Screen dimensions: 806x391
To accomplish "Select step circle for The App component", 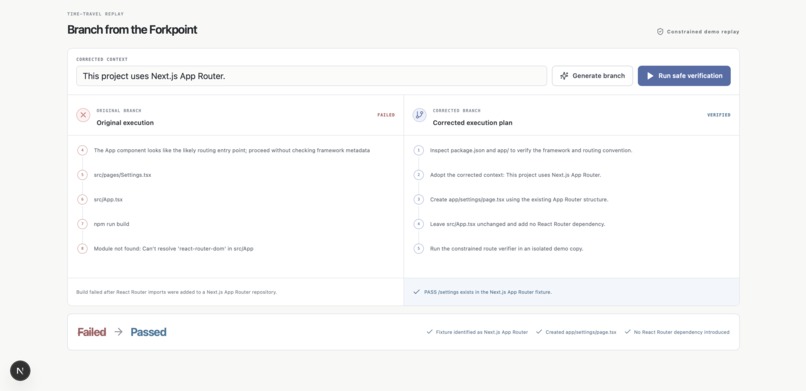I will point(82,151).
